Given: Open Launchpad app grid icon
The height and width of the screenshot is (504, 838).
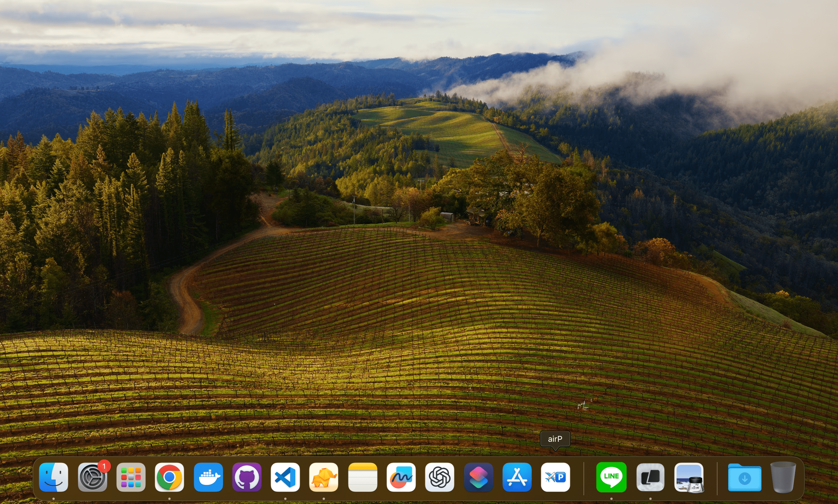Looking at the screenshot, I should tap(131, 477).
